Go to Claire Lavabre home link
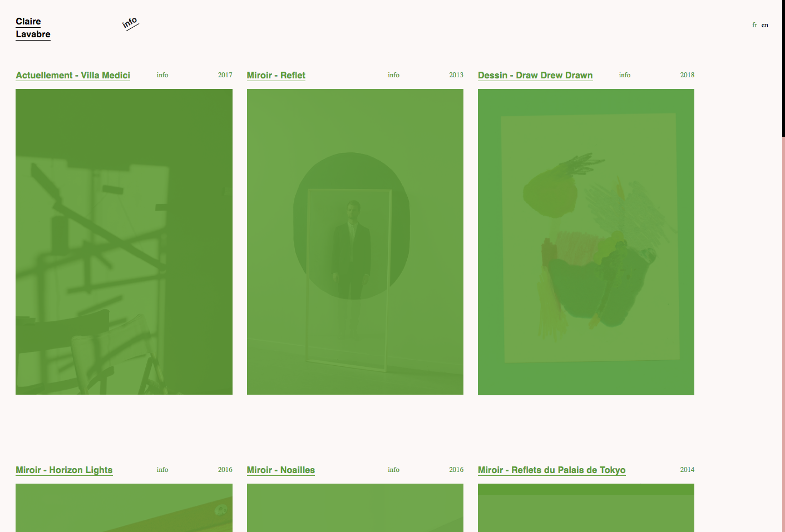Image resolution: width=785 pixels, height=532 pixels. [x=33, y=28]
